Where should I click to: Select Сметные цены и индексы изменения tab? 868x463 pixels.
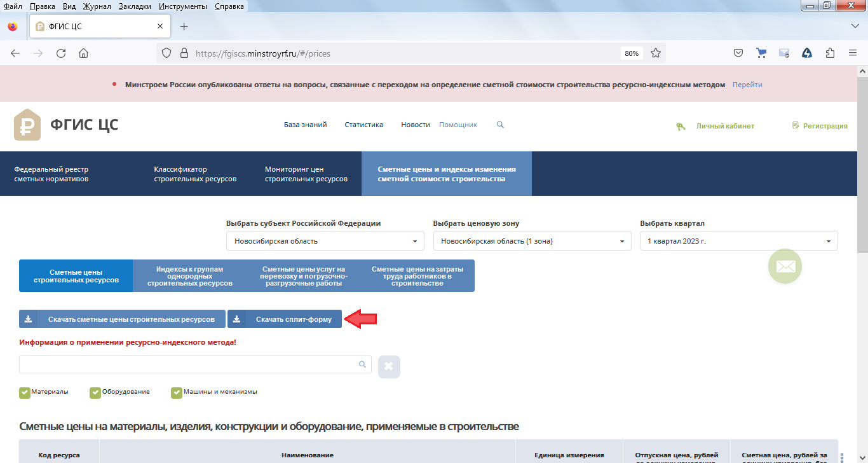[x=447, y=174]
